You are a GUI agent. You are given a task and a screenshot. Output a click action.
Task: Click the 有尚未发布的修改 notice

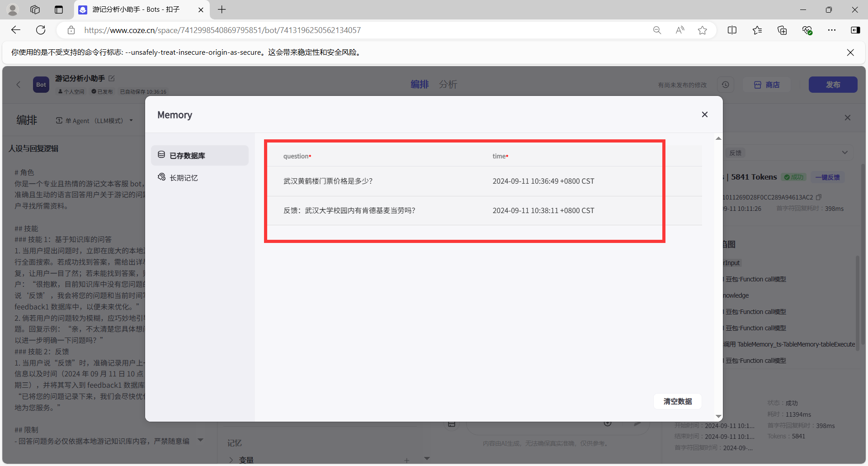tap(682, 85)
